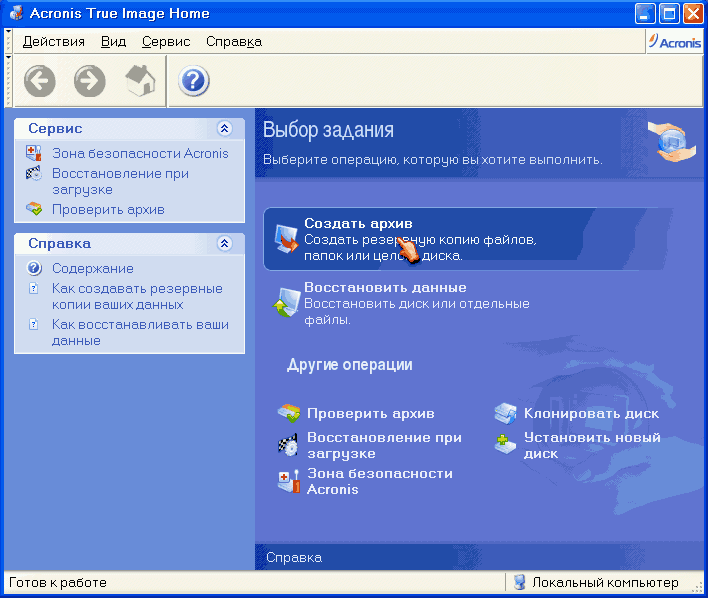708x598 pixels.
Task: Open Содержание help link in sidebar
Action: (x=92, y=268)
